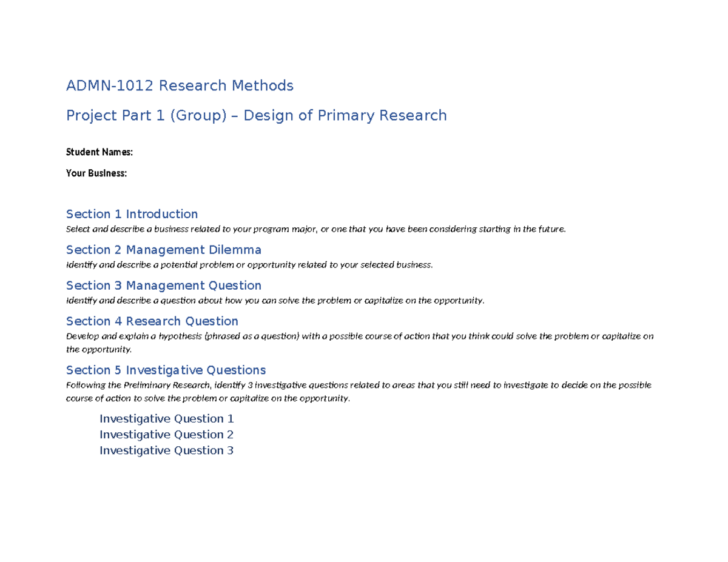Click the ADMN-1012 Research Methods title
The height and width of the screenshot is (562, 728).
[180, 85]
